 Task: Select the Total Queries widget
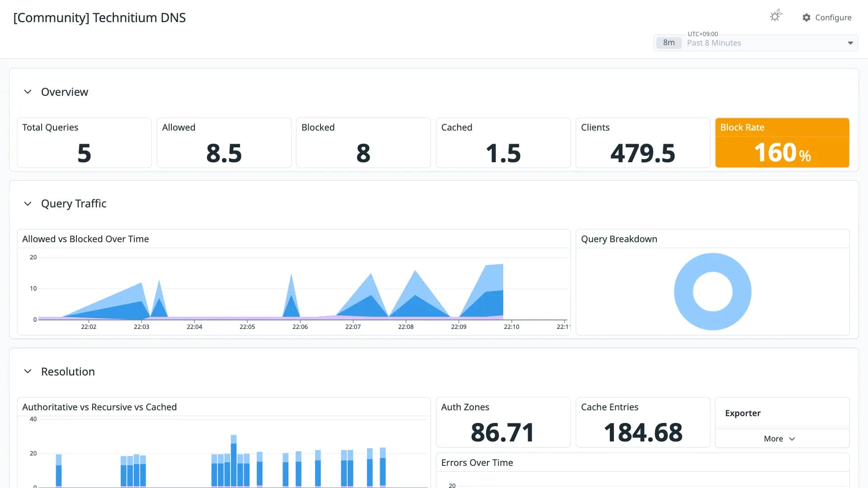84,143
